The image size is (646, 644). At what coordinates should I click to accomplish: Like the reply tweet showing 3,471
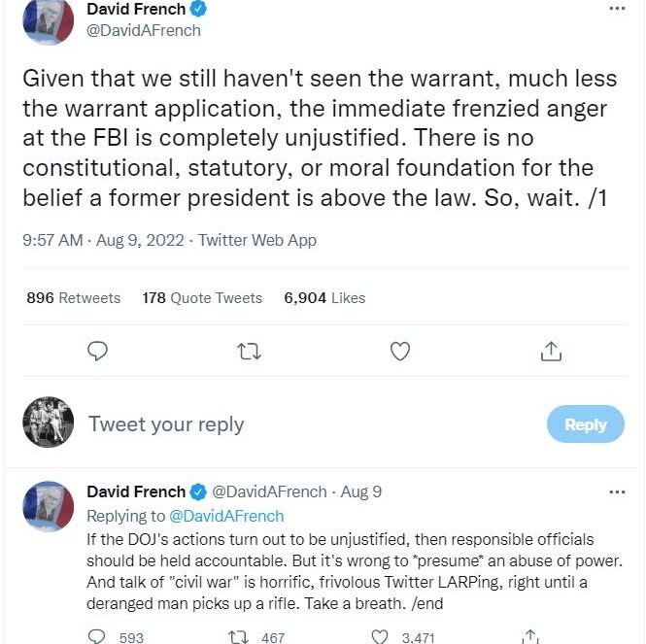pos(379,636)
